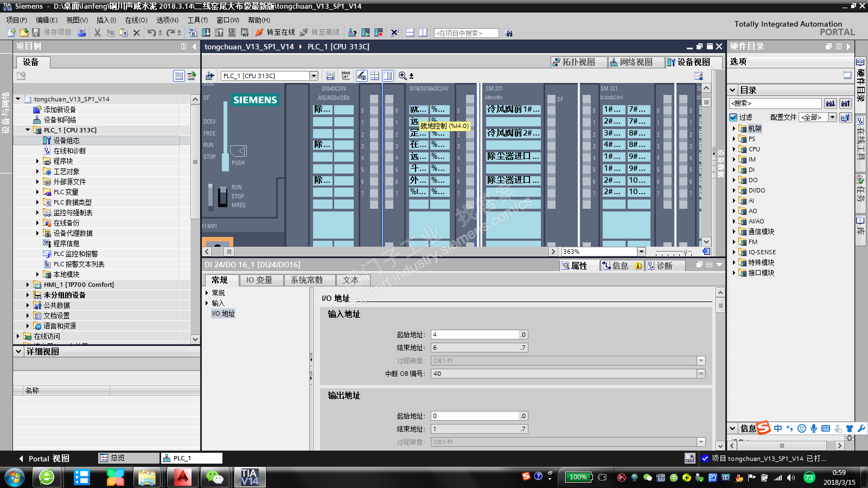868x488 pixels.
Task: Expand the HMI_1 [TP700 Comfort] node
Action: (x=28, y=285)
